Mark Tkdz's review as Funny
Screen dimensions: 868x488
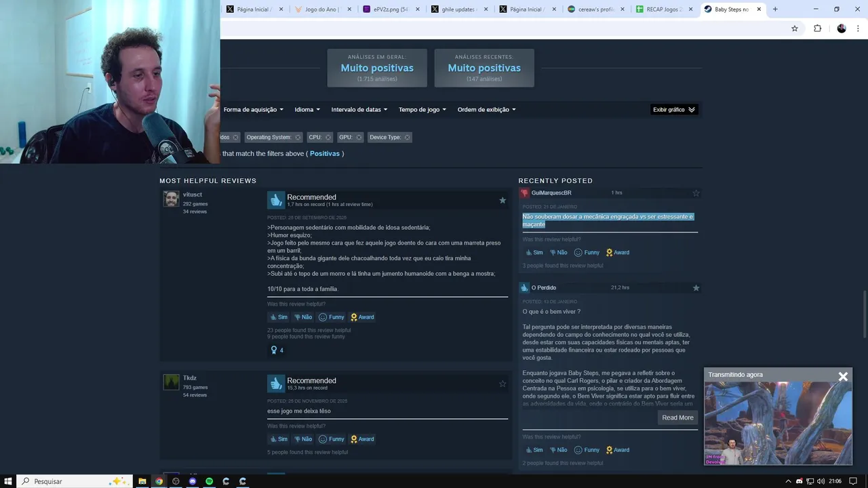(x=332, y=439)
